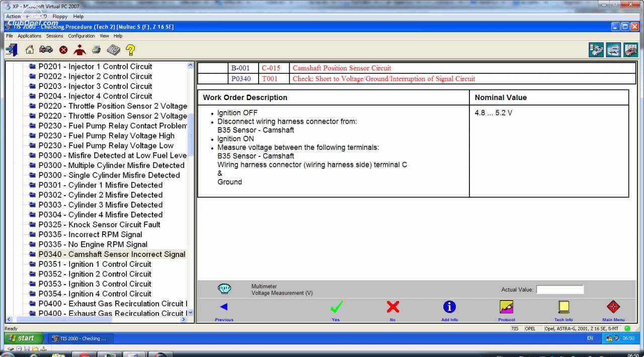644x357 pixels.
Task: Select P0300 Single Cylinder Misfire Detected
Action: [x=109, y=175]
